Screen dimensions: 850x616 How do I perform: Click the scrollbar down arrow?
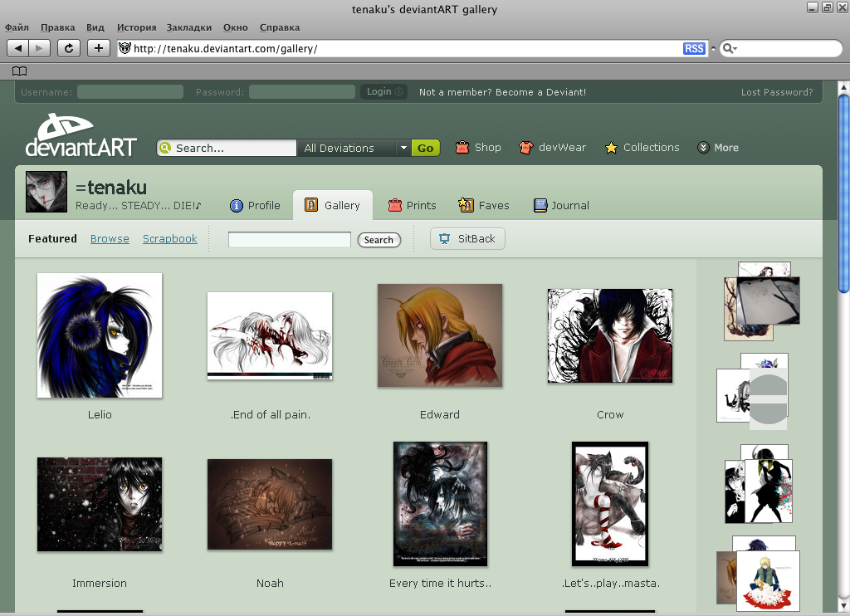pyautogui.click(x=843, y=606)
